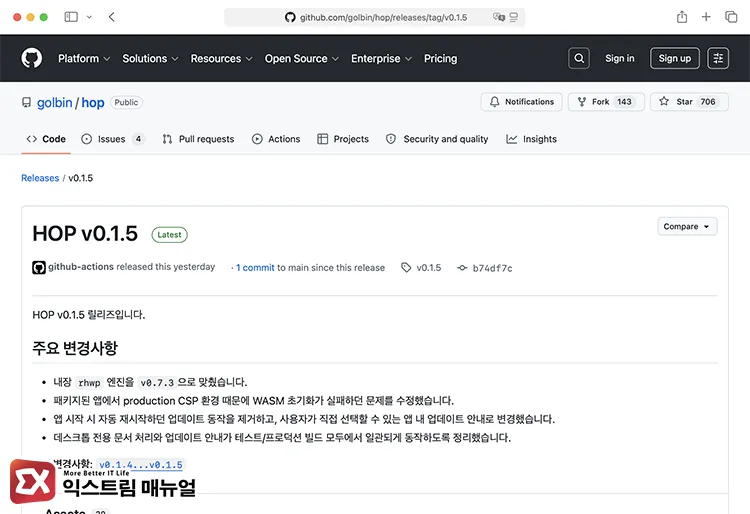Open commit b74df7c link
750x514 pixels.
pos(485,268)
